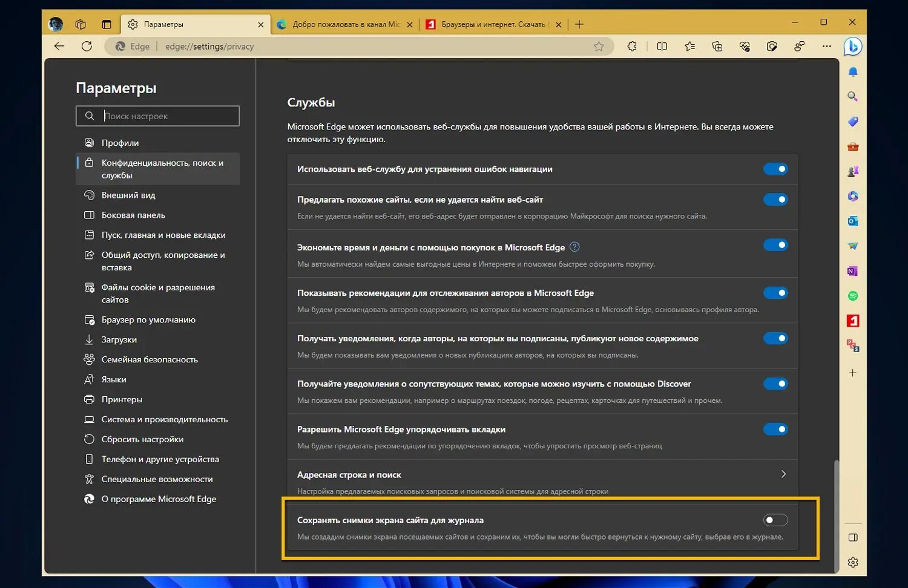Click the profile avatar in title bar
Image resolution: width=908 pixels, height=588 pixels.
56,24
